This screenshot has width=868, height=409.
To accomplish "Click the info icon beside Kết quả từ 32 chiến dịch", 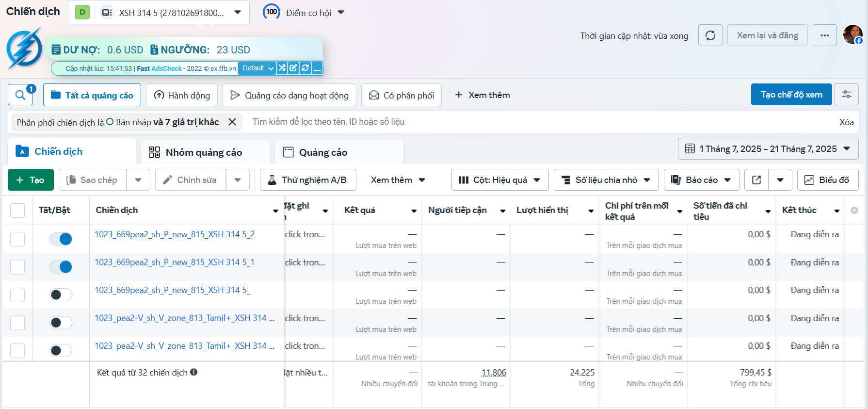I will click(x=194, y=372).
